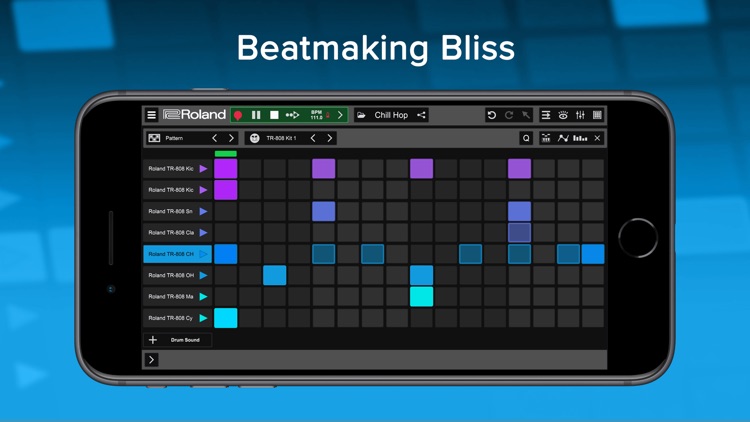Open the TR-808 Kit 1 selector

(x=281, y=138)
